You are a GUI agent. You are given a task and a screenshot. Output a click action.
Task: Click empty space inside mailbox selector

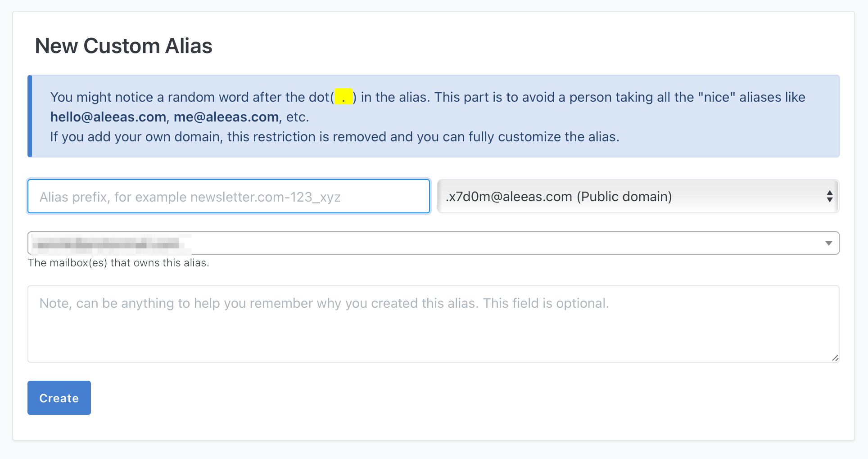pyautogui.click(x=495, y=243)
